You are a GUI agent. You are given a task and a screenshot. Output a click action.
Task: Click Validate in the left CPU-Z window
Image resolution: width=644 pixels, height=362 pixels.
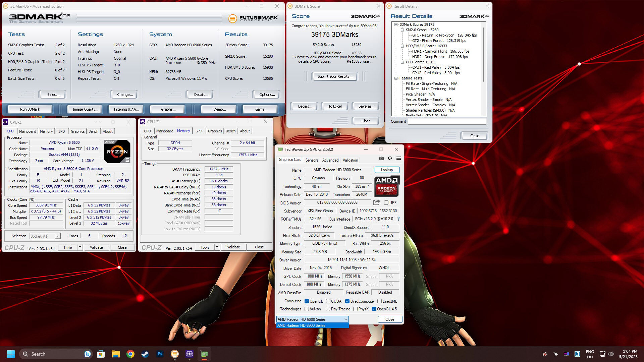pyautogui.click(x=96, y=247)
